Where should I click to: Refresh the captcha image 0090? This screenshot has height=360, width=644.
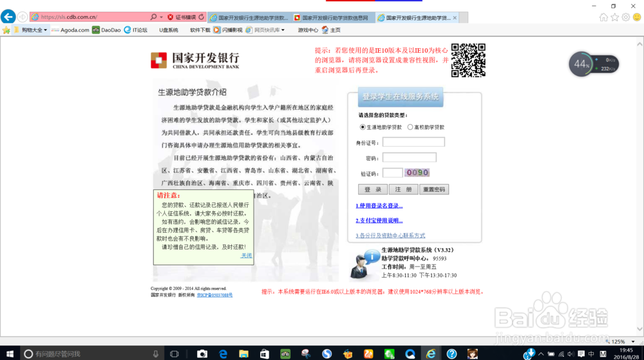[417, 173]
